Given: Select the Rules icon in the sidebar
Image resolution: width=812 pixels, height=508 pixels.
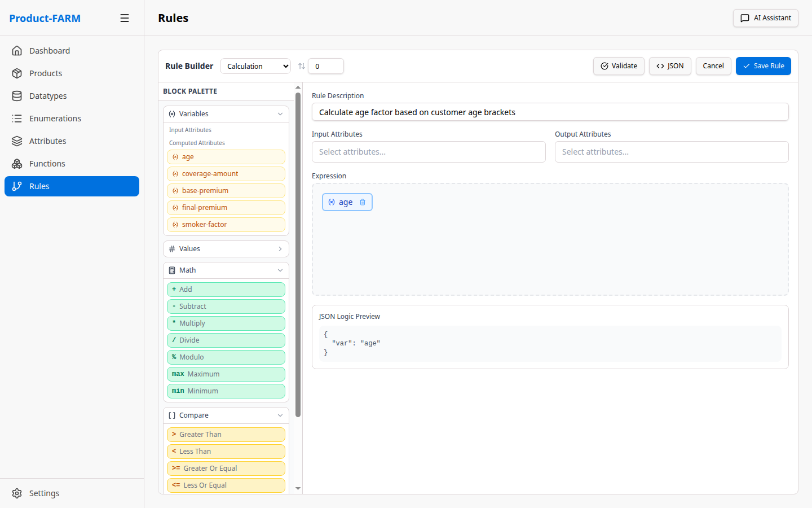Looking at the screenshot, I should click(x=17, y=186).
